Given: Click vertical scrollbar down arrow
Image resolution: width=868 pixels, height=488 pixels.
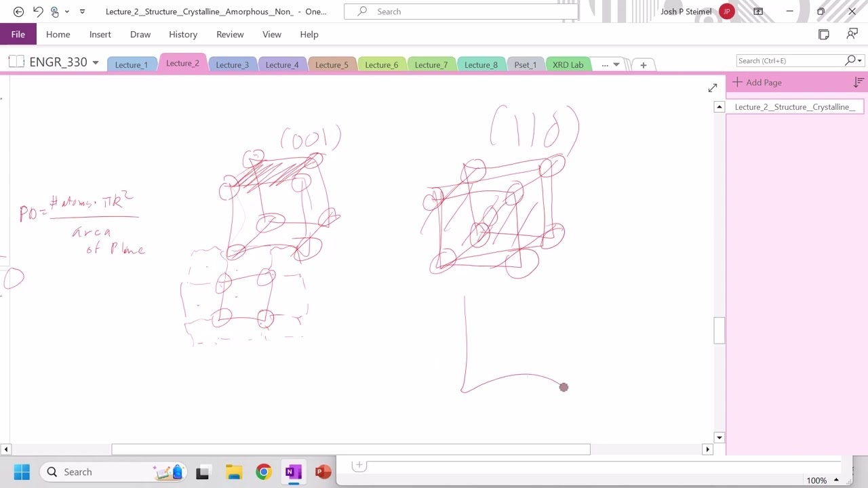Looking at the screenshot, I should tap(719, 438).
